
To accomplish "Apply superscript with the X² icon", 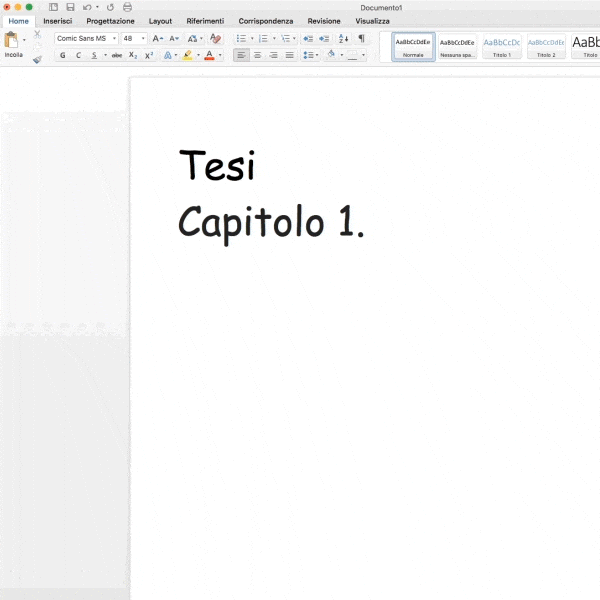I will (149, 55).
